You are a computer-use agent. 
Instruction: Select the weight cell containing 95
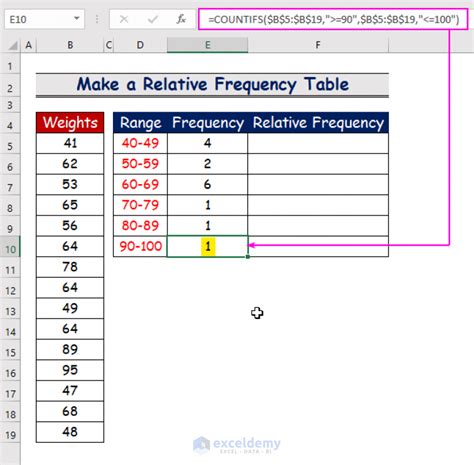70,370
